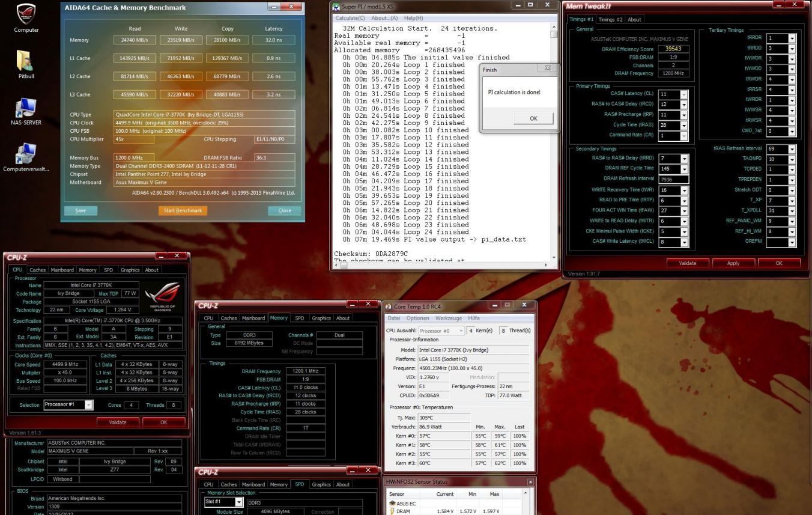The width and height of the screenshot is (812, 515).
Task: Click the Super PI vertical scrollbar
Action: (554, 141)
